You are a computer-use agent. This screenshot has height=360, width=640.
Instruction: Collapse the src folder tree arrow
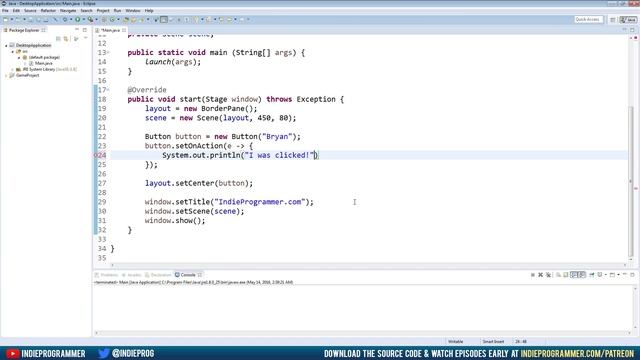click(13, 52)
